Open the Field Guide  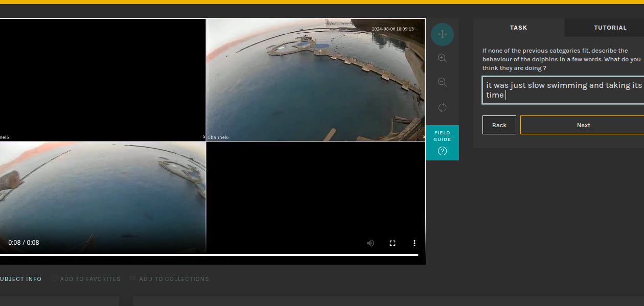442,143
